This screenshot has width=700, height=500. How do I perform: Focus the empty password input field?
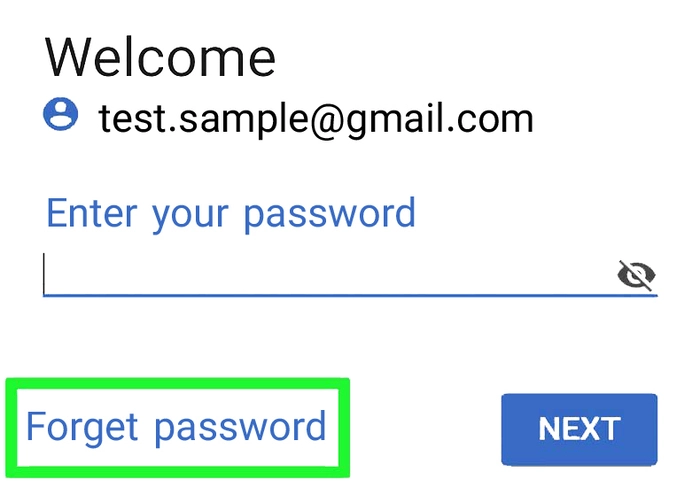[350, 275]
